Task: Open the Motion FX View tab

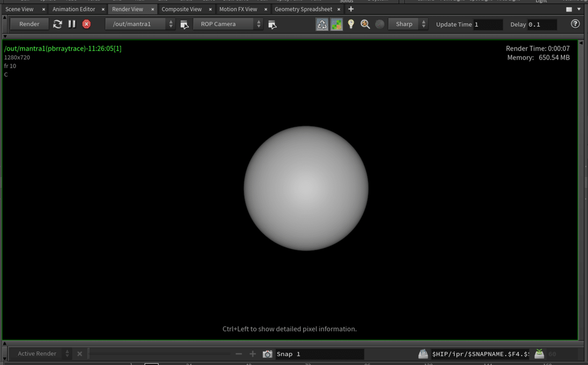Action: tap(238, 9)
